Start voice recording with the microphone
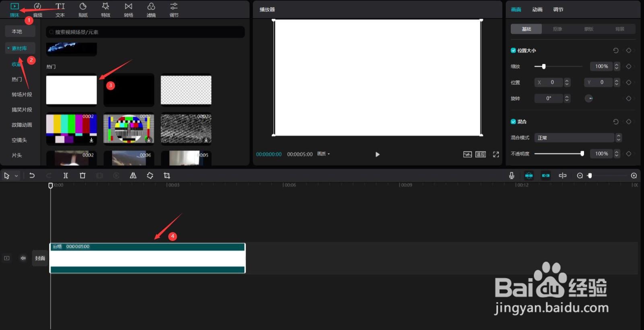Screen dimensions: 644x330 (x=512, y=176)
